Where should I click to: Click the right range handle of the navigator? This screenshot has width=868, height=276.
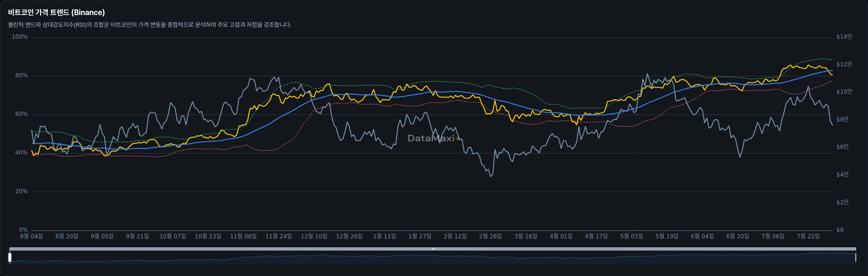point(855,257)
